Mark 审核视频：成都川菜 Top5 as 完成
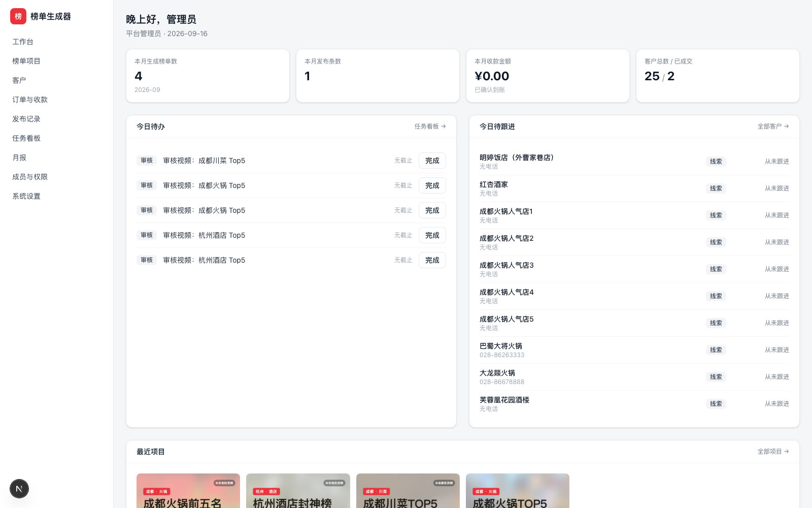This screenshot has width=812, height=508. [432, 161]
